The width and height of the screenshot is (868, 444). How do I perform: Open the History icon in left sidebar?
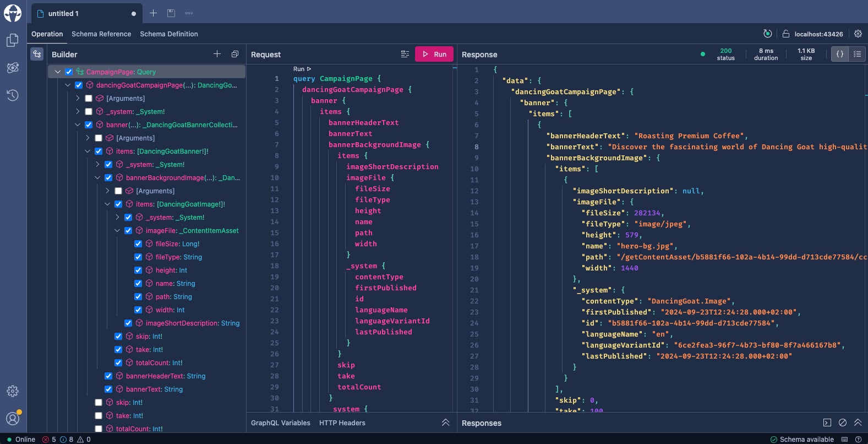(13, 95)
